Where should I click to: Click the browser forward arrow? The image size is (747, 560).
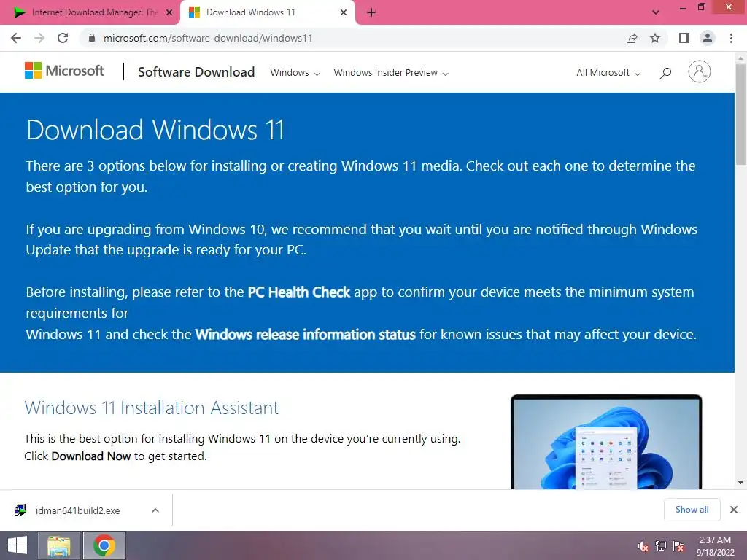pyautogui.click(x=39, y=38)
